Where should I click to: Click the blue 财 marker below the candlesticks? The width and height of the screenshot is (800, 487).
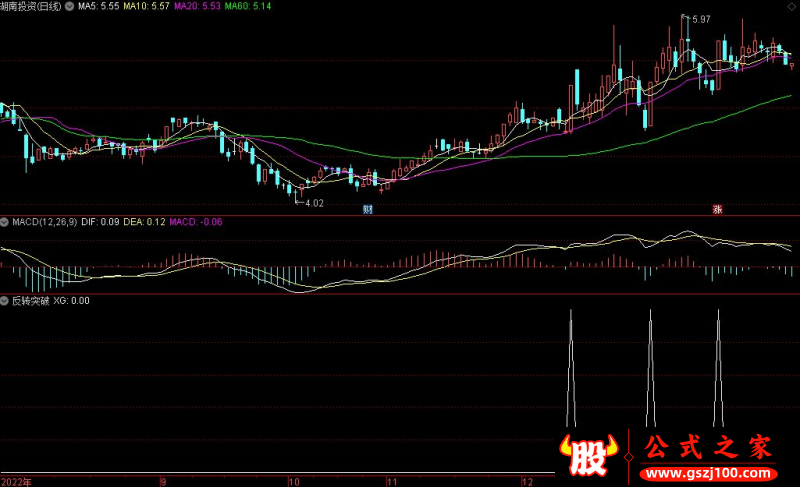(x=368, y=209)
